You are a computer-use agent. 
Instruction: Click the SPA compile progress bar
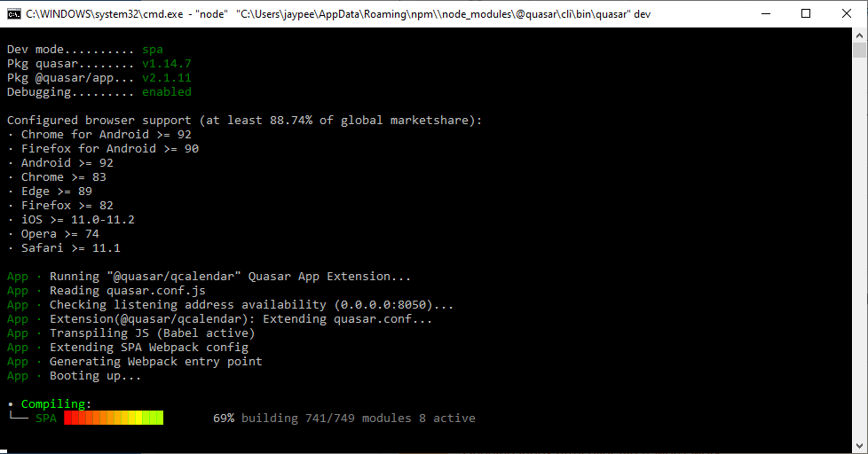coord(114,418)
